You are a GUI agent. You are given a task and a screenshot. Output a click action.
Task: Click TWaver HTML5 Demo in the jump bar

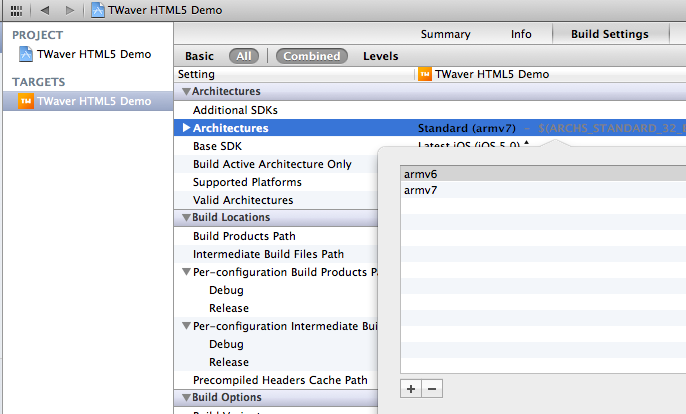click(165, 10)
